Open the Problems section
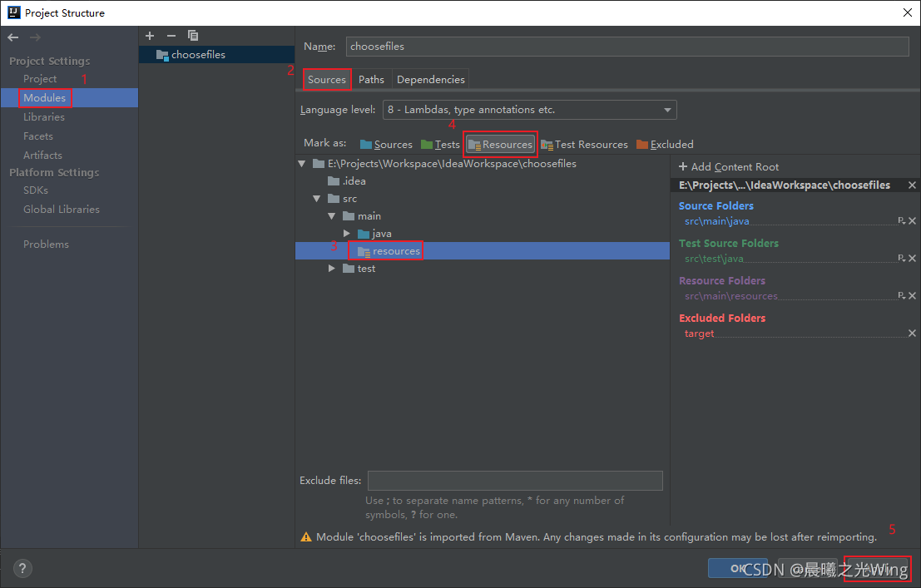This screenshot has width=921, height=588. tap(46, 245)
